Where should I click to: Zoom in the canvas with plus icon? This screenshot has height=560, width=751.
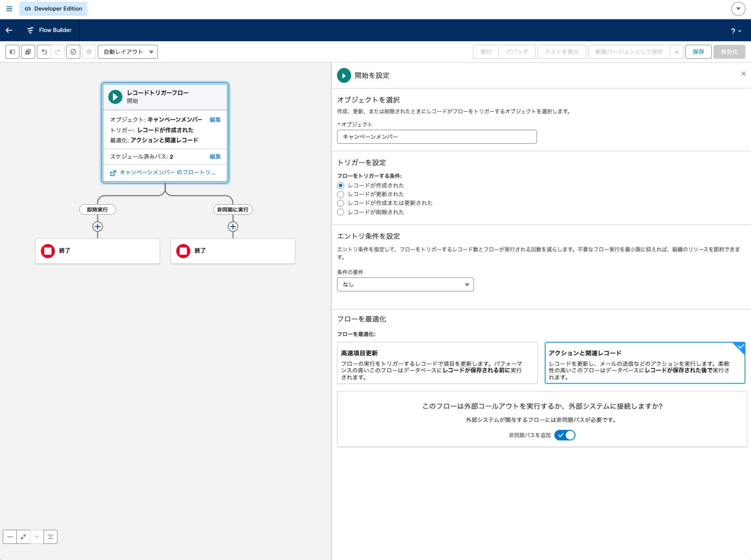(x=37, y=537)
